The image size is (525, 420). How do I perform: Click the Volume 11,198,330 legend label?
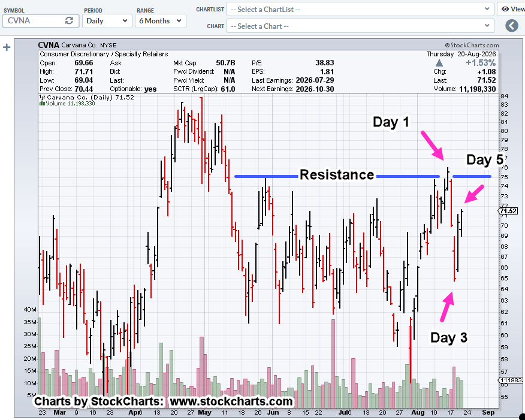coord(67,104)
